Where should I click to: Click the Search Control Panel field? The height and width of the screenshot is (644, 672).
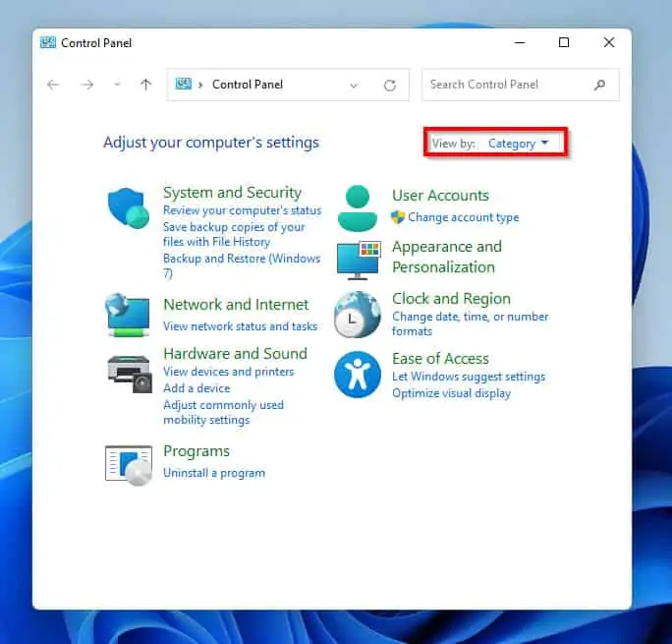(521, 85)
